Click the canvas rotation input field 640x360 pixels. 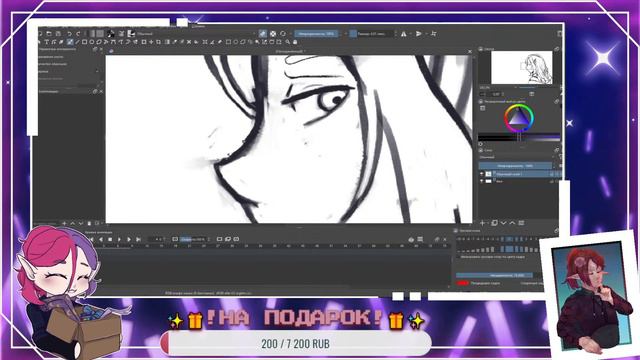tap(495, 94)
